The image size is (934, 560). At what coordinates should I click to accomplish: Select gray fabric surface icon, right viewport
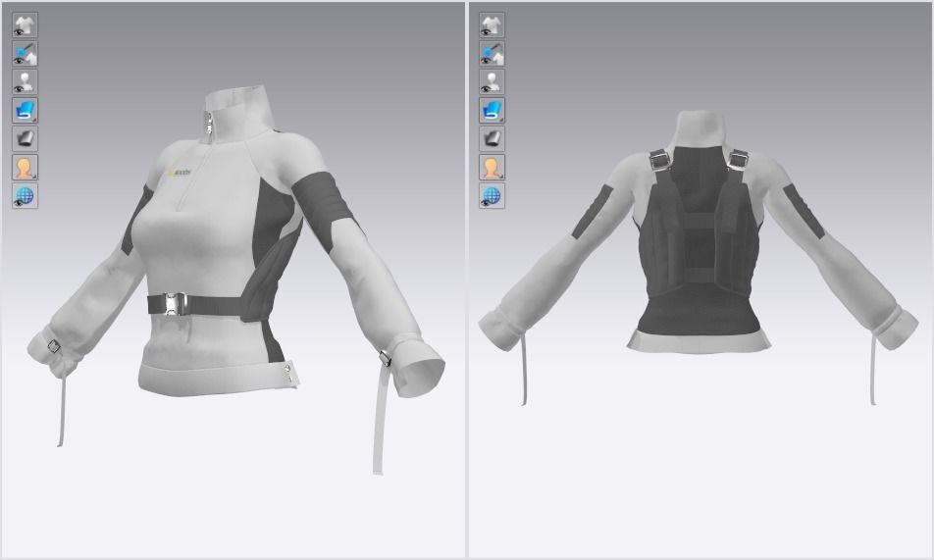(x=493, y=139)
